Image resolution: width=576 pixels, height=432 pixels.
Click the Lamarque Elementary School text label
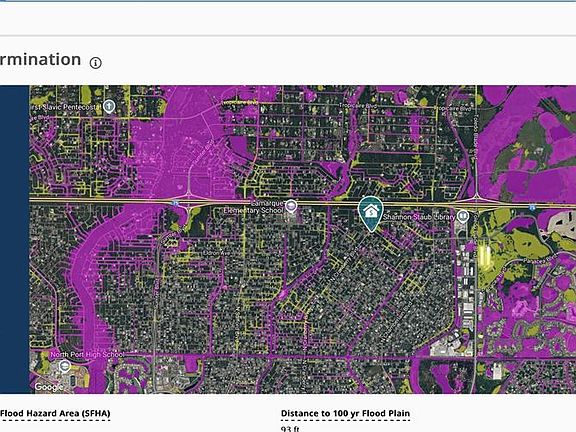coord(254,207)
